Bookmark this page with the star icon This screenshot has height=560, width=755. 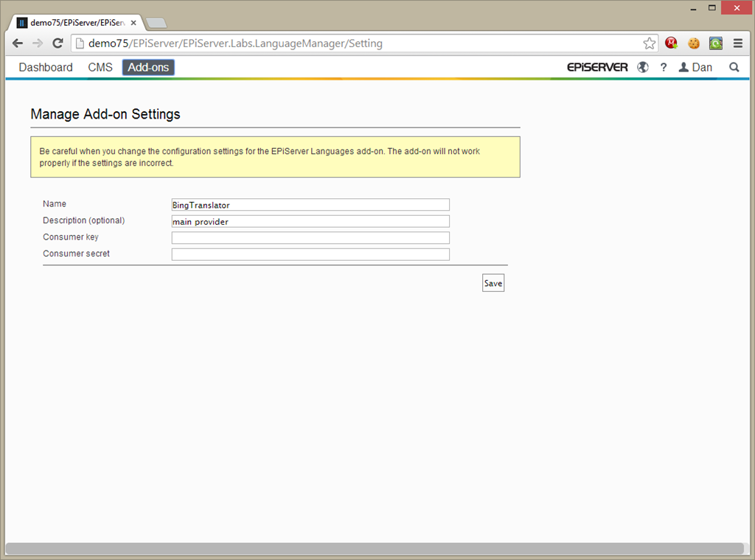click(x=649, y=43)
